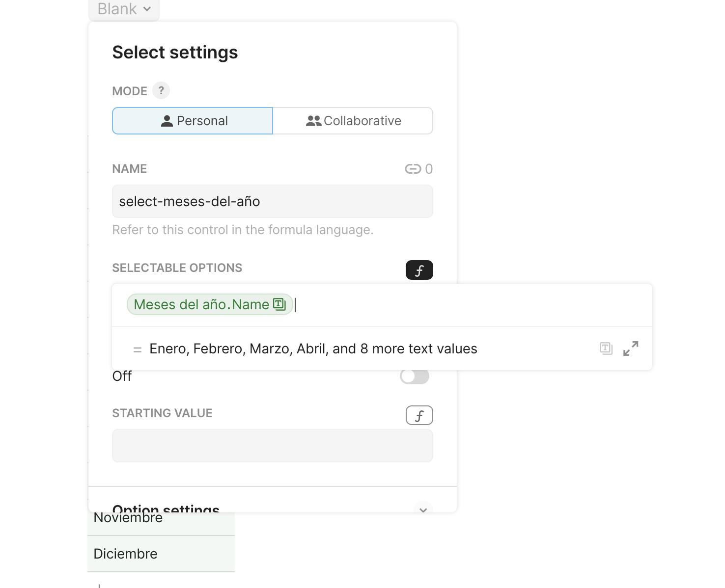Click the select-meses-del-año name field
This screenshot has width=725, height=588.
pyautogui.click(x=272, y=201)
